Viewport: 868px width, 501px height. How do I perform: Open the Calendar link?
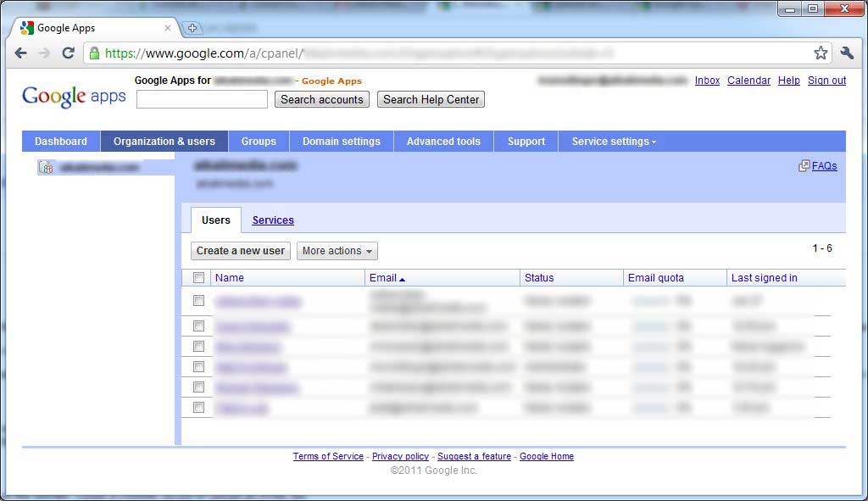749,81
